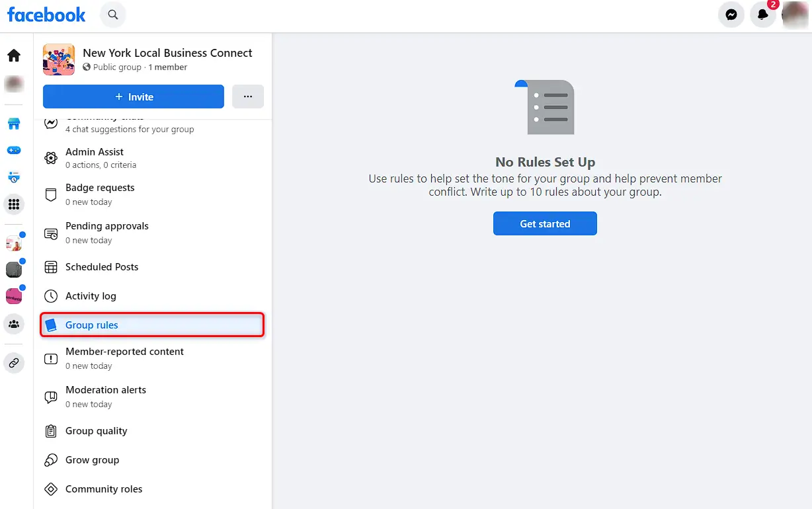Open the nine-dot menu grid icon
The width and height of the screenshot is (812, 509).
14,204
